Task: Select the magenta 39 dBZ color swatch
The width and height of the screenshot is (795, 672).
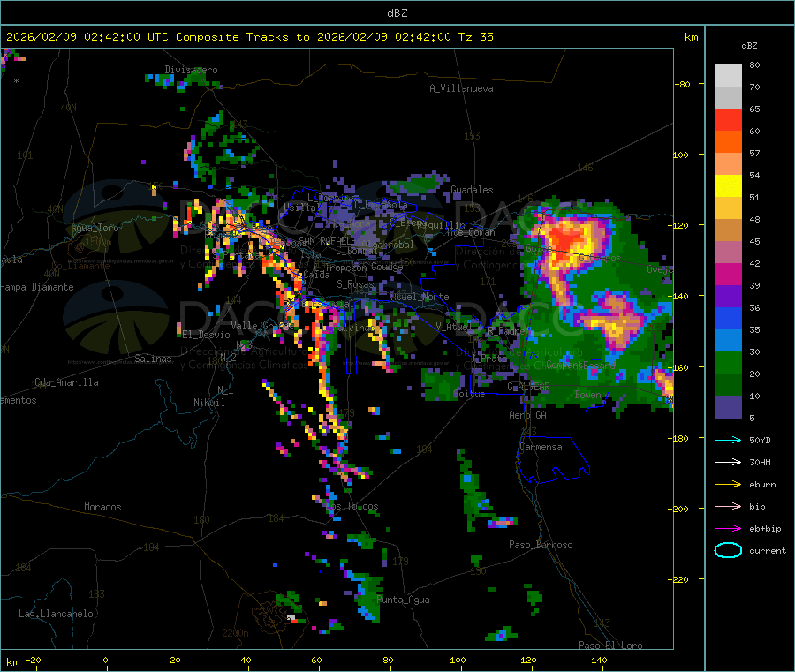Action: 728,274
